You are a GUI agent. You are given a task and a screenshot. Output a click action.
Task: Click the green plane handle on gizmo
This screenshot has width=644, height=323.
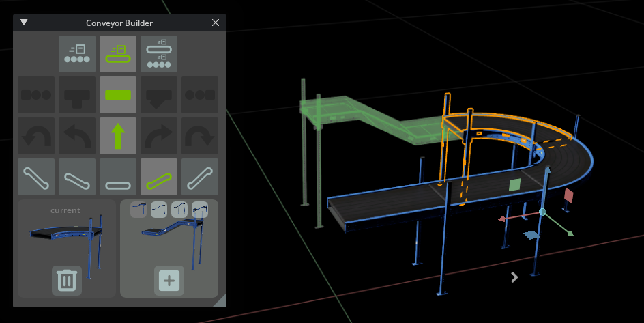click(515, 185)
